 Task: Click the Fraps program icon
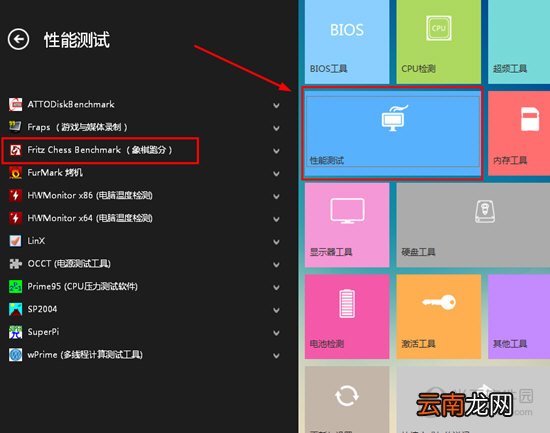15,127
